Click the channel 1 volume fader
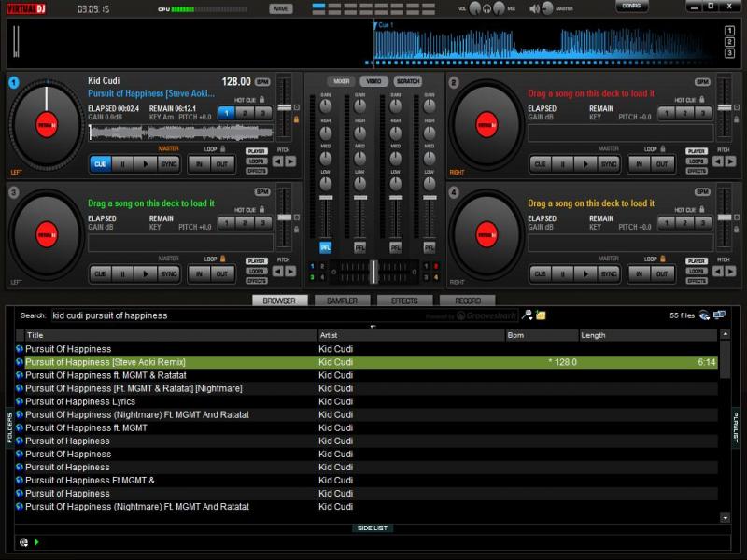The image size is (747, 560). click(x=326, y=198)
